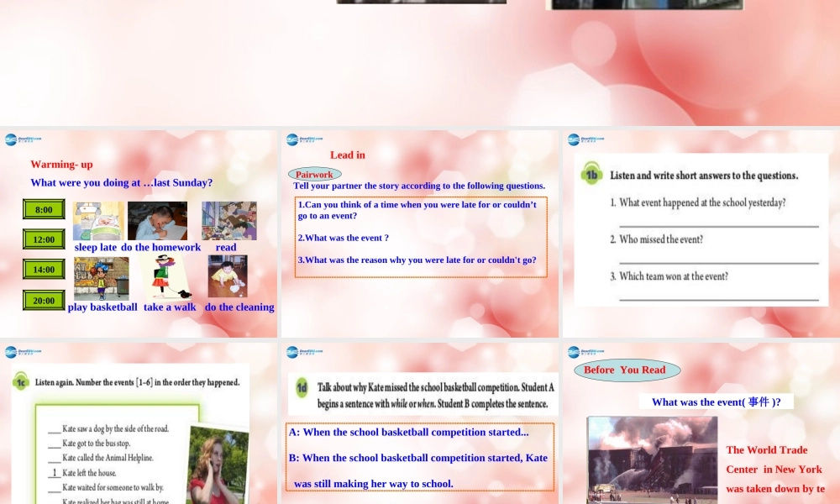Click 'What were you doing at …last Sunday?'
840x504 pixels.
click(x=122, y=182)
